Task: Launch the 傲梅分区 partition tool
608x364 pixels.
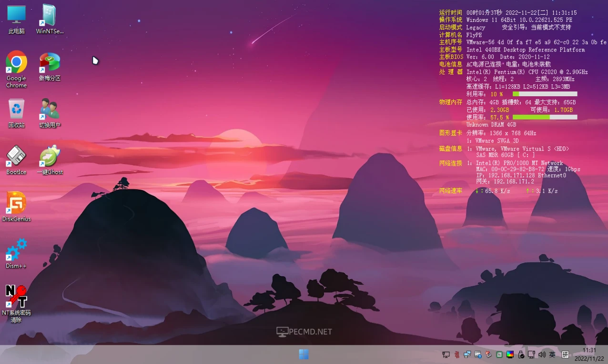Action: [50, 67]
